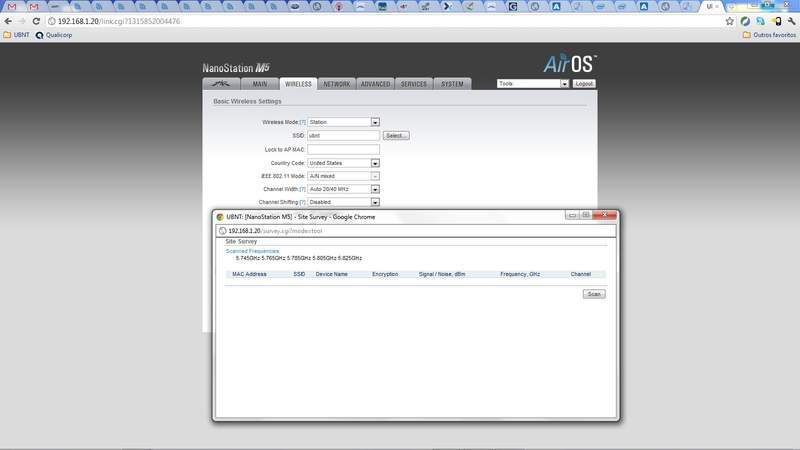Switch to the MAIN tab

pos(260,84)
